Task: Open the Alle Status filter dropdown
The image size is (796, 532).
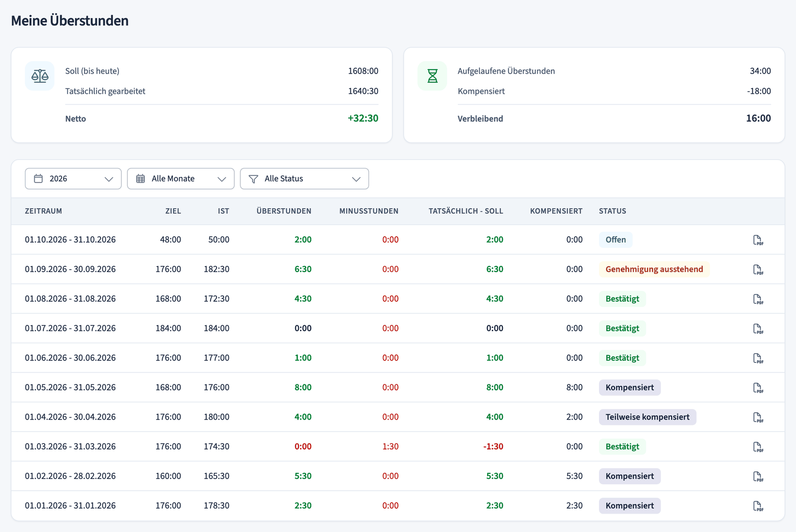Action: click(x=304, y=178)
